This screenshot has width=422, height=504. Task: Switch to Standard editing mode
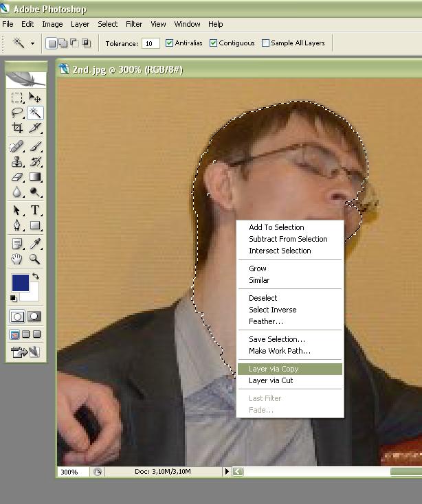pyautogui.click(x=17, y=317)
